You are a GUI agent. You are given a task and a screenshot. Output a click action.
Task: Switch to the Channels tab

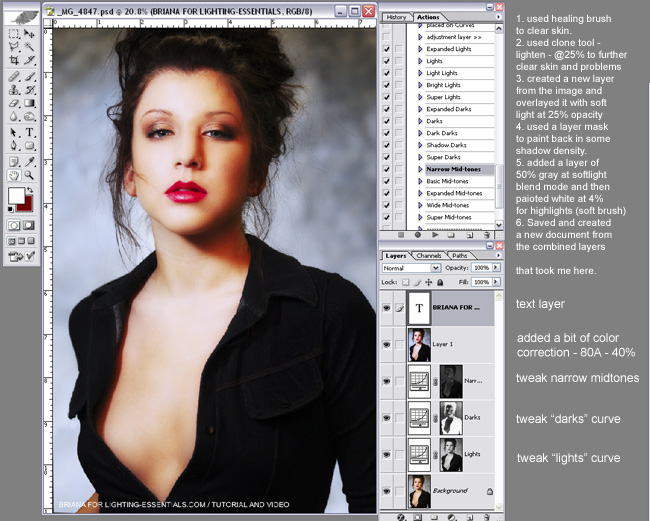click(x=428, y=256)
